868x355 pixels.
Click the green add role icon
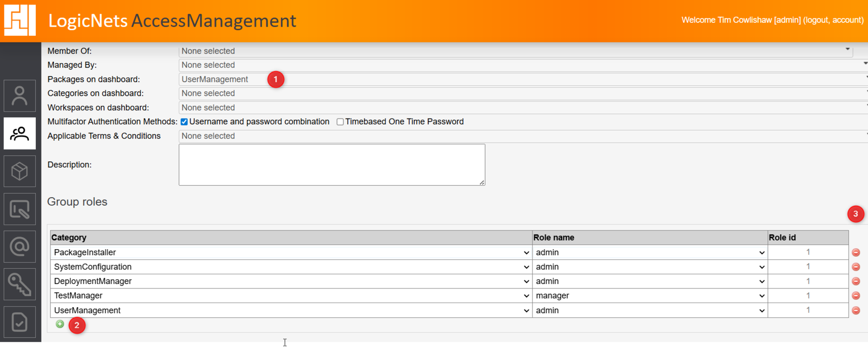pos(60,324)
